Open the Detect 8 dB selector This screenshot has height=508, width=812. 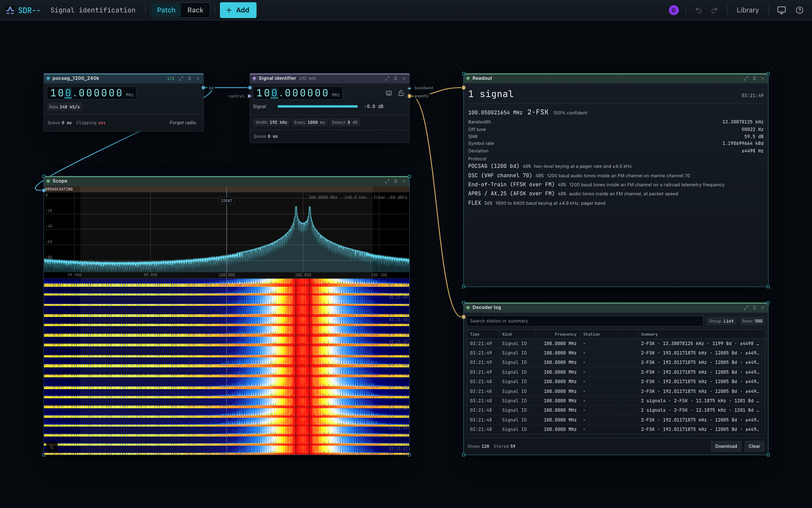[x=344, y=122]
